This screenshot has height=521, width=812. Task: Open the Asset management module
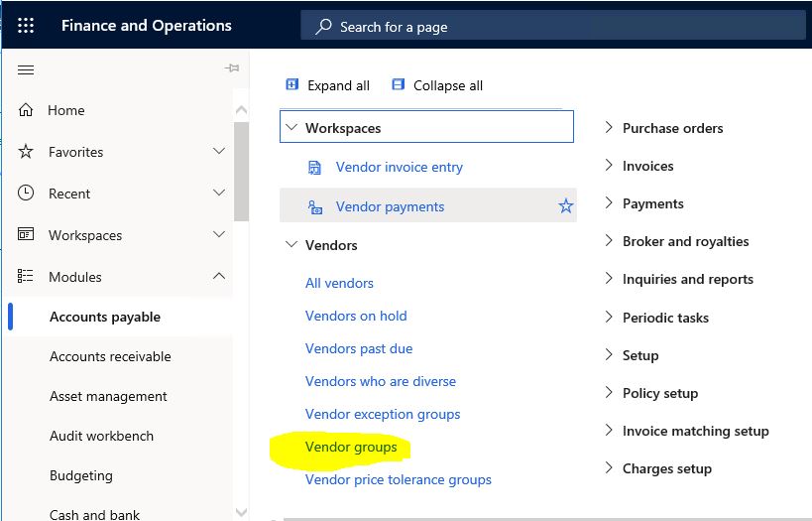pos(108,397)
